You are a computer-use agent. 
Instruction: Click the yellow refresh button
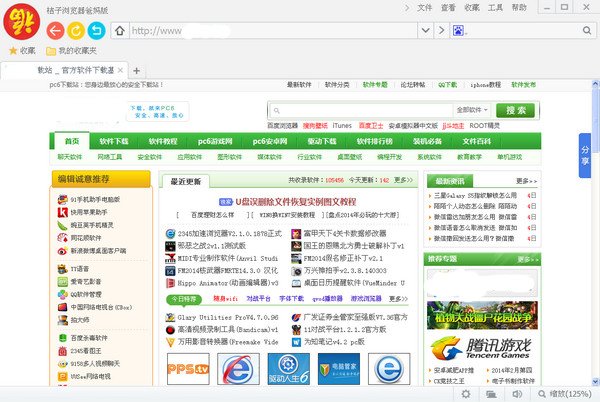click(76, 31)
